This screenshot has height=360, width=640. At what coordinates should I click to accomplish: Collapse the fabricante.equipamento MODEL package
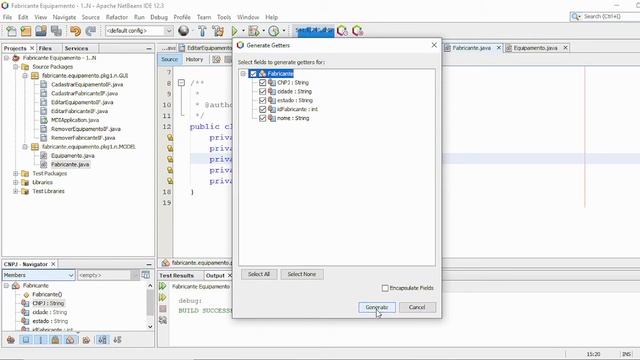pos(25,147)
